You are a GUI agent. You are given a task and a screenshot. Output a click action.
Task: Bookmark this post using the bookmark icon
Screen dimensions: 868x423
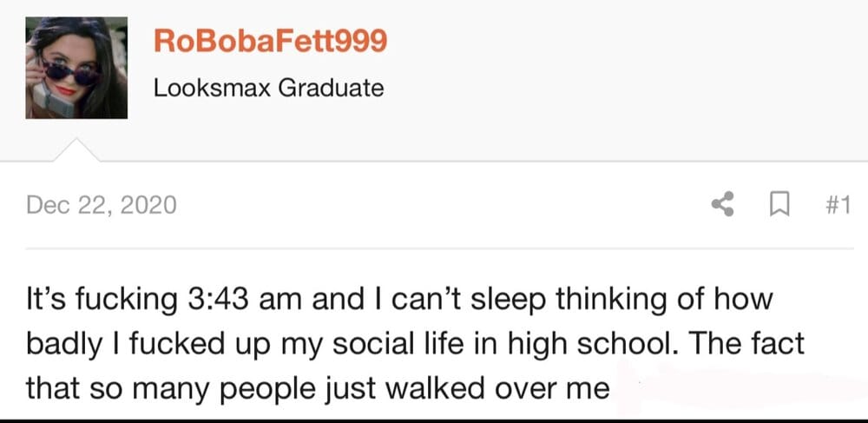779,205
